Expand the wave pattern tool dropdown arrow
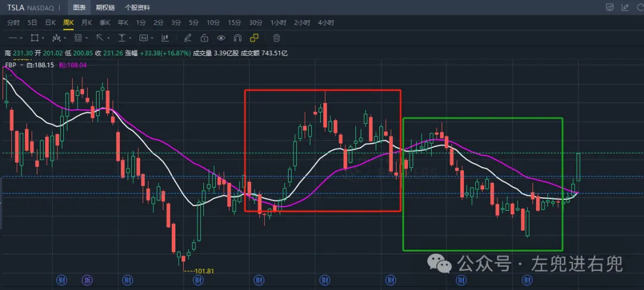Image resolution: width=644 pixels, height=290 pixels. [x=65, y=39]
